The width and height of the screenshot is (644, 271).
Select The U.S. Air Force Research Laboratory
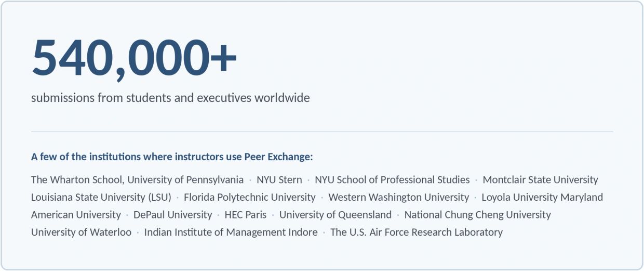(417, 233)
